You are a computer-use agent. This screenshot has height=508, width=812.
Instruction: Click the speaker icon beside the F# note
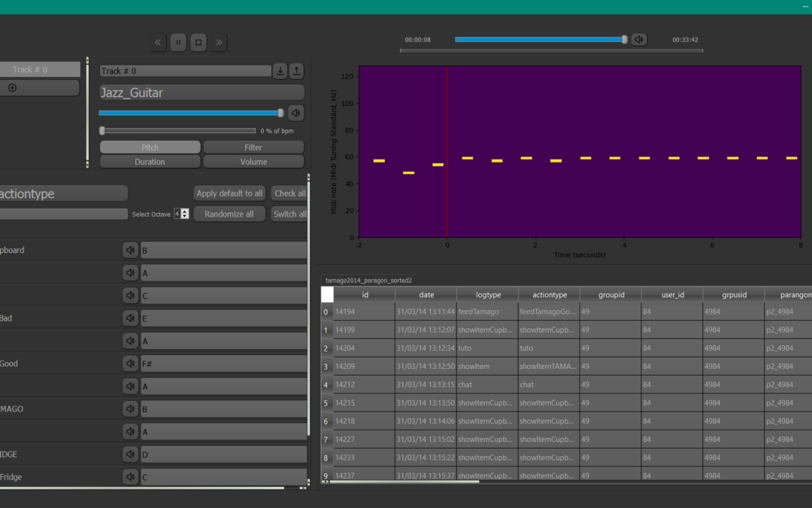tap(130, 364)
